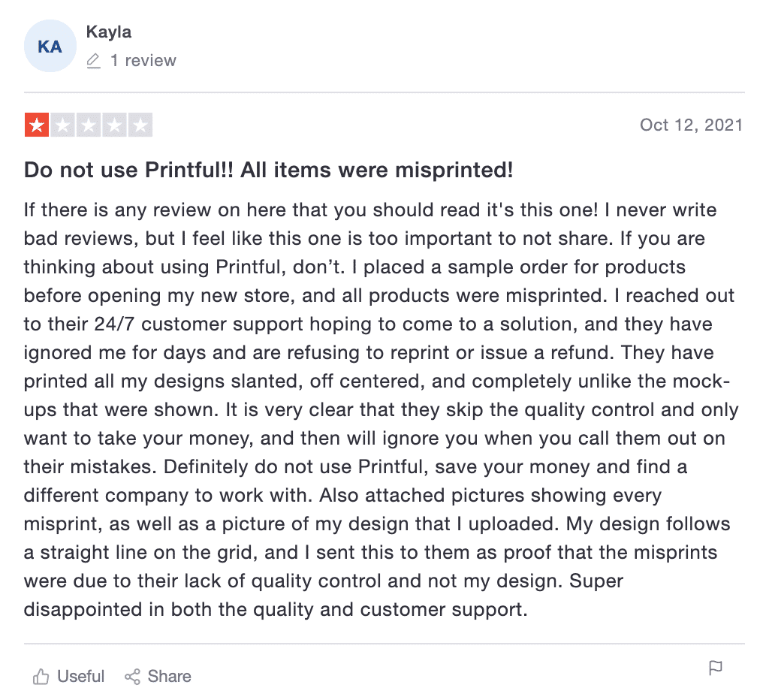Mark review as Useful

[68, 677]
